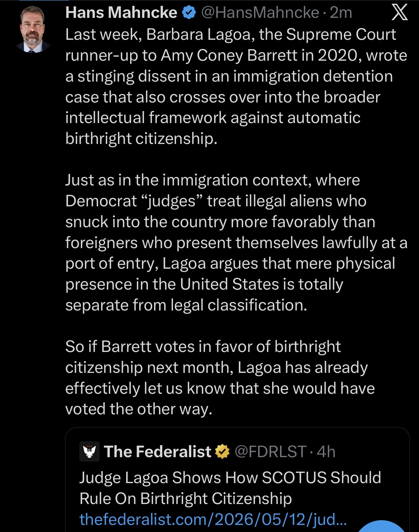Tap the blue floating compose button

pos(381,527)
